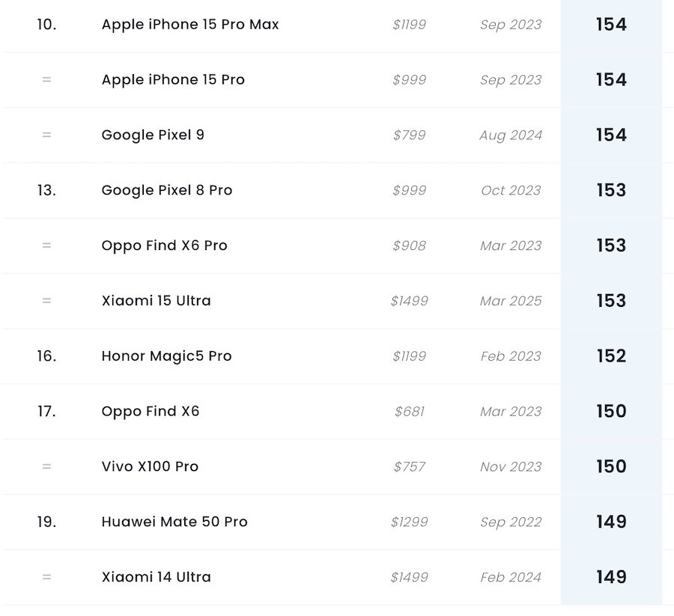This screenshot has width=674, height=616.
Task: Open the Huawei Mate 50 Pro entry
Action: pos(174,522)
